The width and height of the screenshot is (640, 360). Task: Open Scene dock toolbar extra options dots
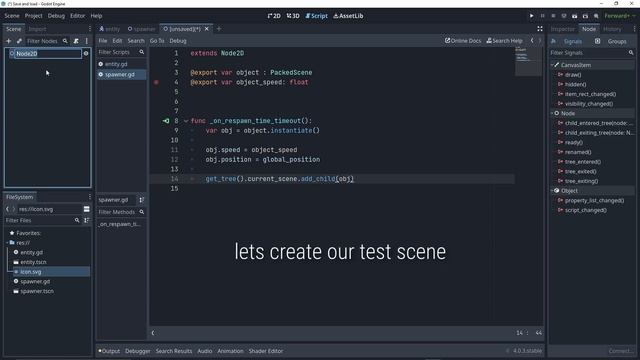tap(87, 41)
